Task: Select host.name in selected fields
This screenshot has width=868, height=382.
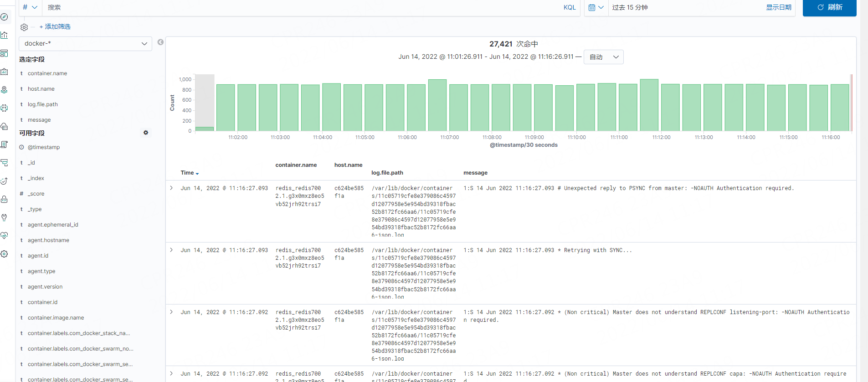Action: click(x=41, y=89)
